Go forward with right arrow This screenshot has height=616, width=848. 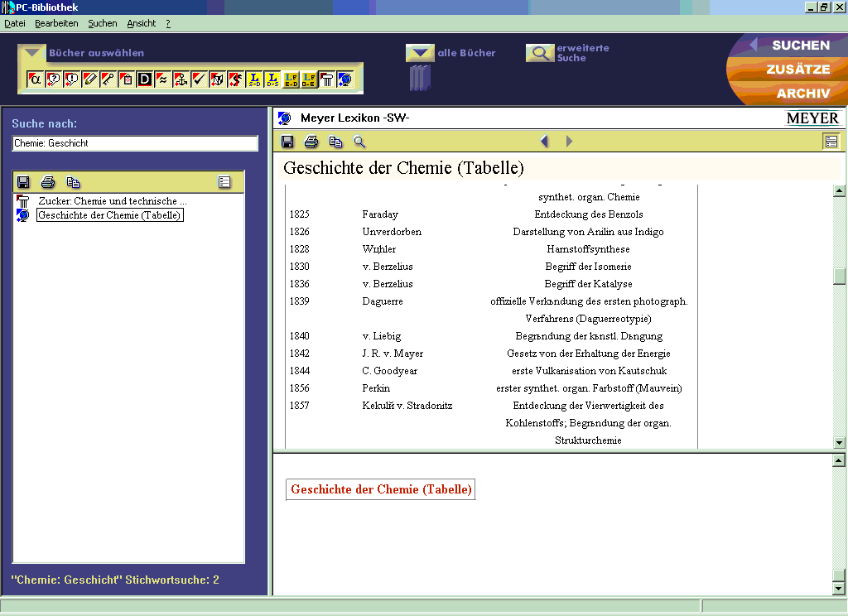[x=569, y=141]
